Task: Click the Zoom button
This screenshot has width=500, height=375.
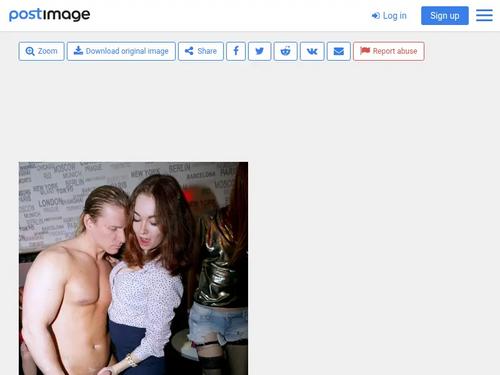Action: click(41, 51)
